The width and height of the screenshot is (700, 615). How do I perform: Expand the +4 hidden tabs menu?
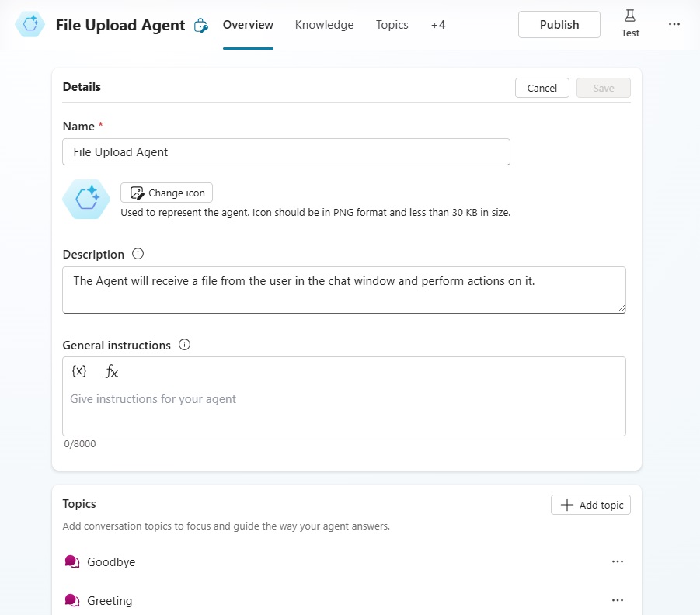click(438, 25)
